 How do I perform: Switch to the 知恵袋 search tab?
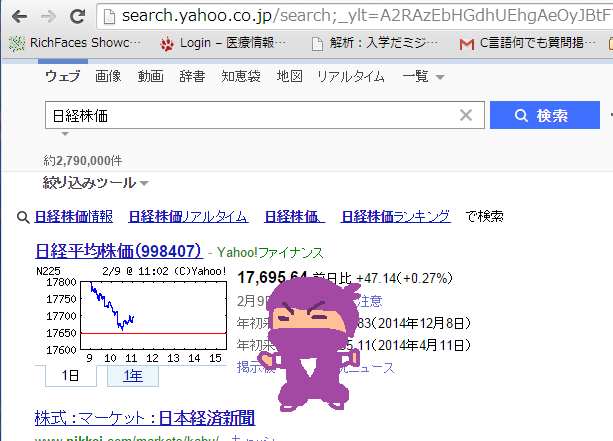pos(241,76)
